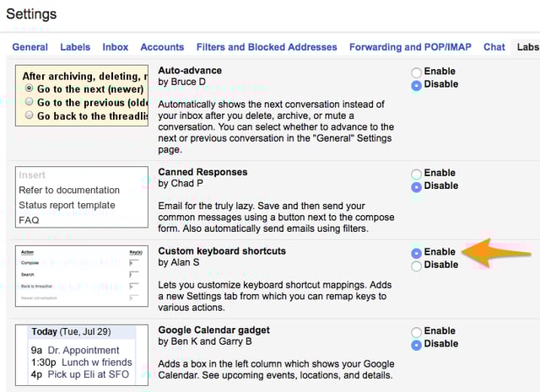Open Forwarding and POP/IMAP tab

click(x=410, y=47)
